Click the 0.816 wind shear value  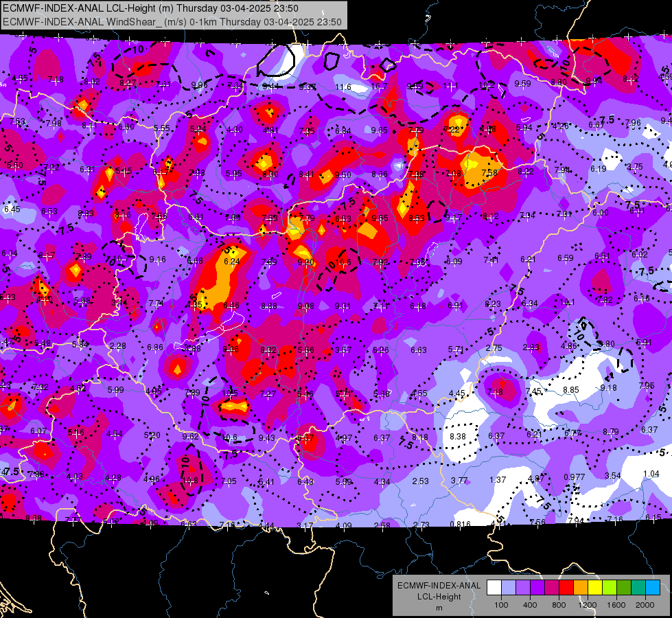pos(461,524)
